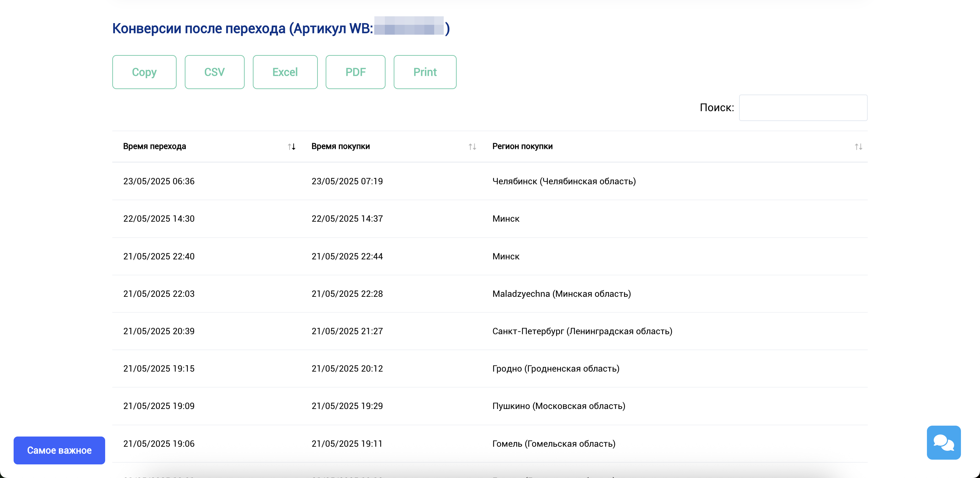Select cell 21/05/2025 22:44
Screen dimensions: 980x478
click(347, 256)
